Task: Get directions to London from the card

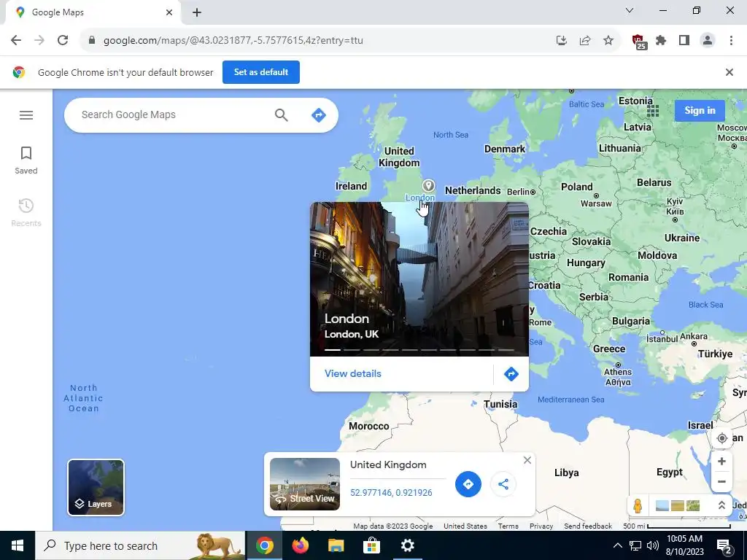Action: coord(511,374)
